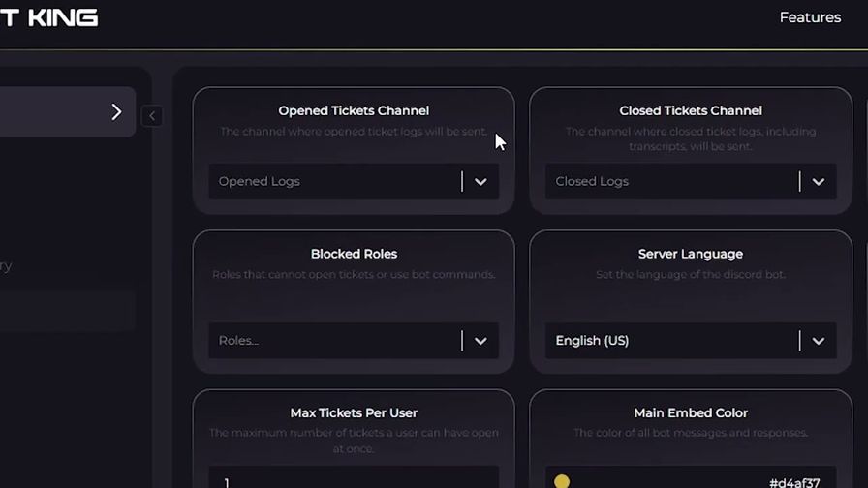Expand Closed Tickets Channel dropdown arrow
Viewport: 868px width, 488px height.
818,181
